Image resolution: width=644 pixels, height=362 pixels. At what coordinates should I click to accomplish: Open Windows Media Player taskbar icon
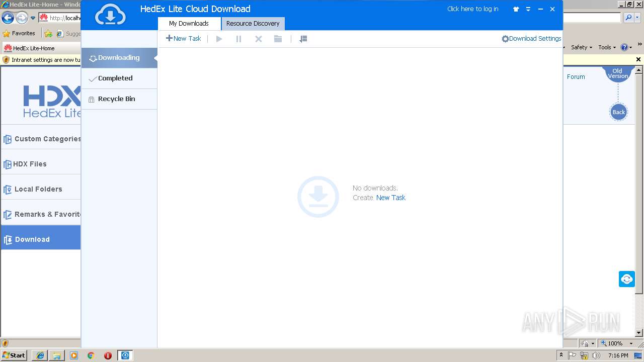(74, 355)
